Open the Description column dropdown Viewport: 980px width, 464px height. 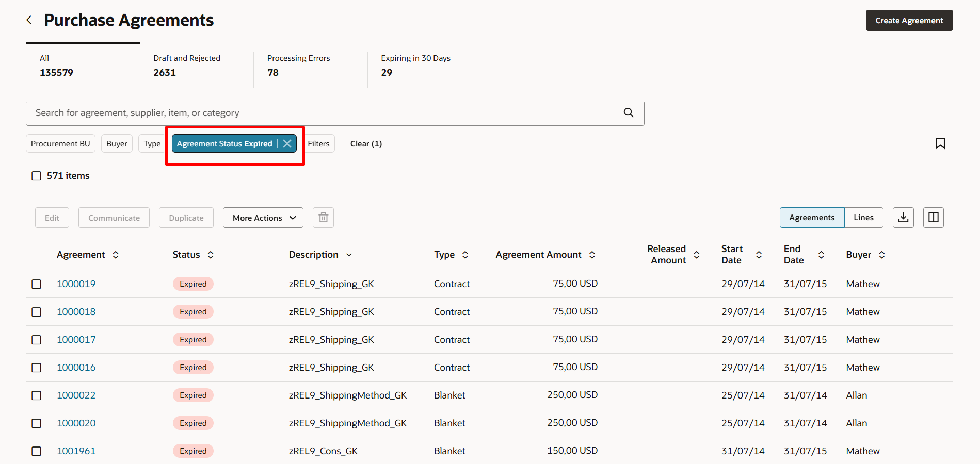pyautogui.click(x=350, y=254)
